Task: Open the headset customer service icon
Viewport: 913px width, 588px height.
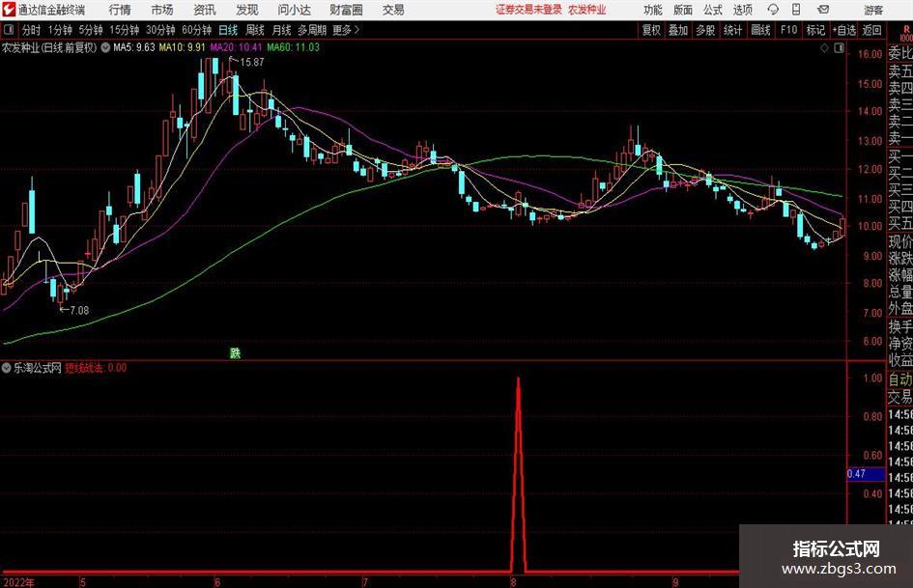Action: tap(773, 10)
